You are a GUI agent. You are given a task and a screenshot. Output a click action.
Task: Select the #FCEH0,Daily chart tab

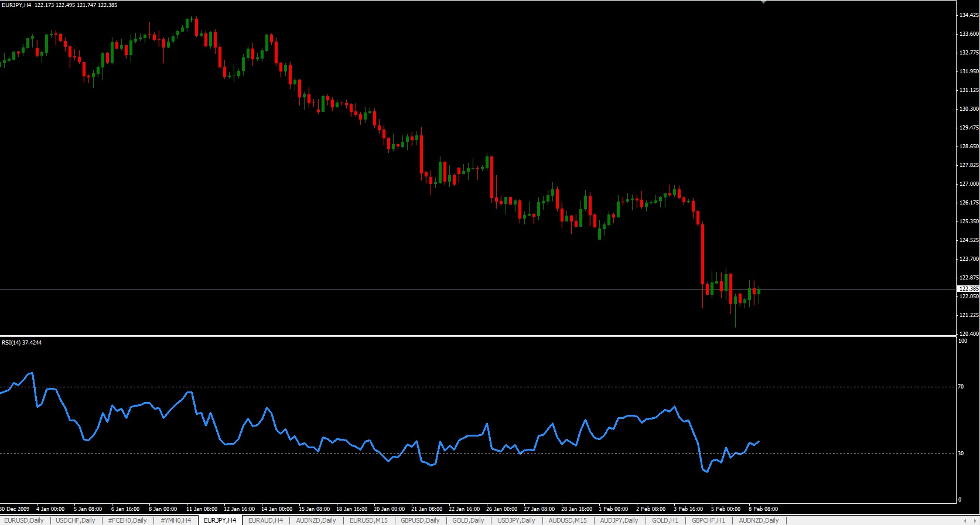tap(128, 520)
